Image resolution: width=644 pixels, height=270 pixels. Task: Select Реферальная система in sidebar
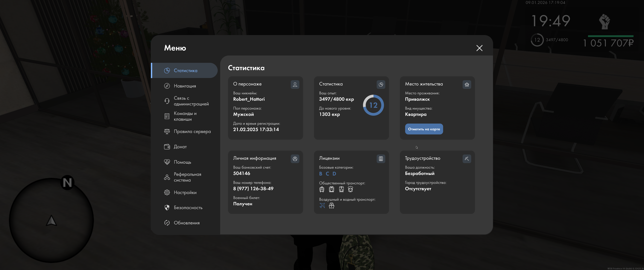pos(187,177)
